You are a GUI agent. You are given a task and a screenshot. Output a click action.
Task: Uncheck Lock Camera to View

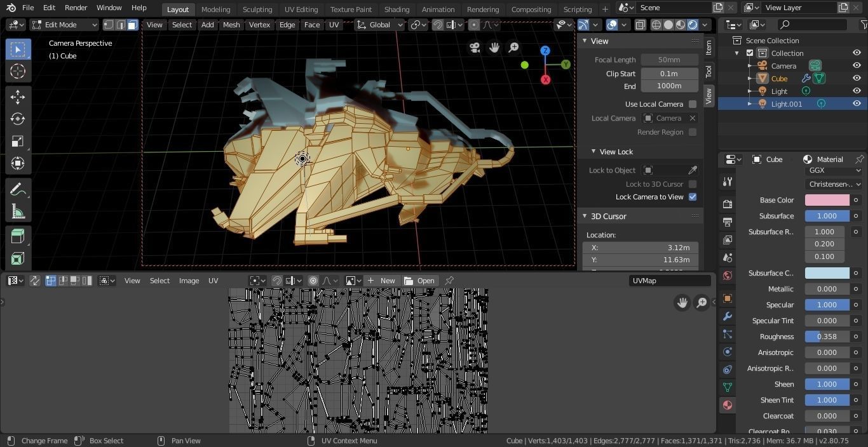[x=693, y=197]
